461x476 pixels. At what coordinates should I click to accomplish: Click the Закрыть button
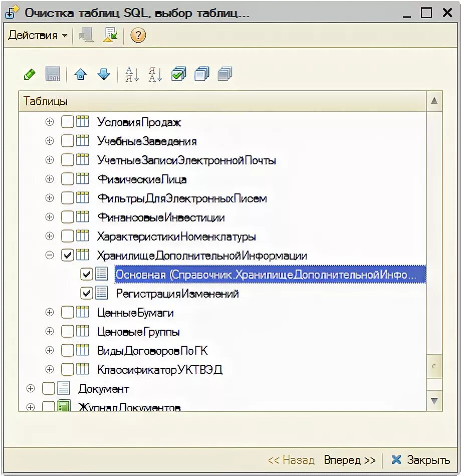(x=421, y=460)
